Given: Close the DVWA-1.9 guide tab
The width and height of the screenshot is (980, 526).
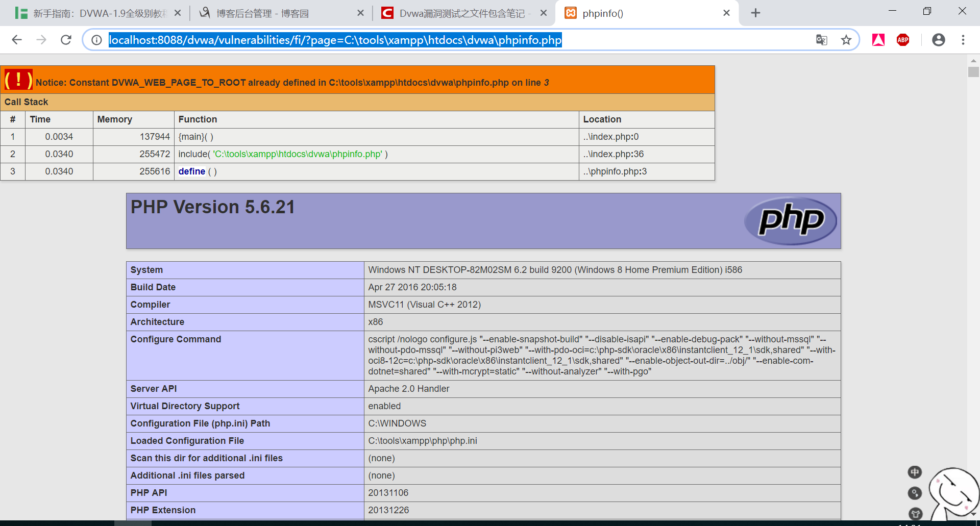Looking at the screenshot, I should click(178, 13).
